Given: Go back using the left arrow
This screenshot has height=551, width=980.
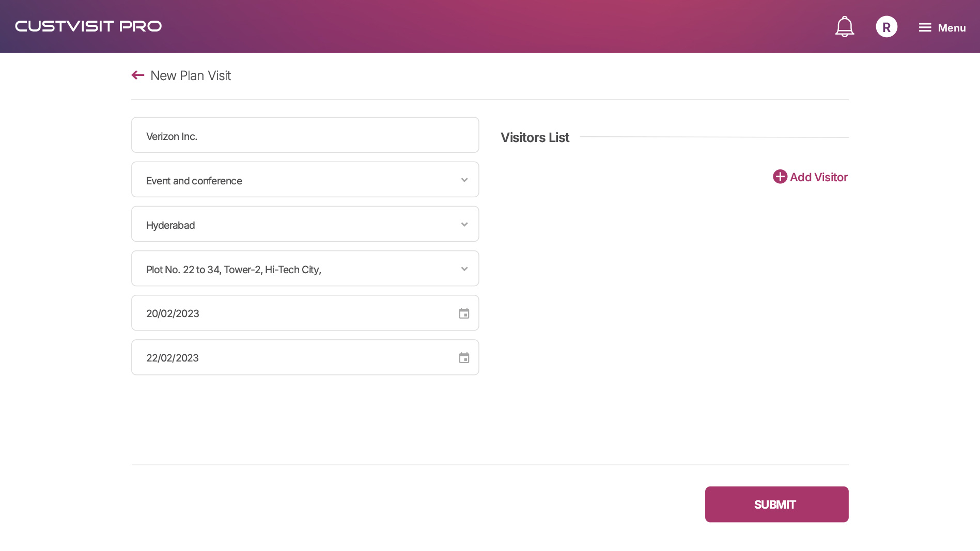Looking at the screenshot, I should (x=138, y=75).
